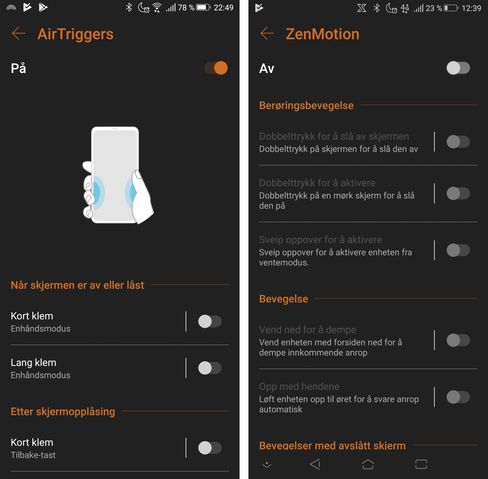Screen dimensions: 488x479
Task: Tap the triangular back navigation button
Action: (315, 464)
